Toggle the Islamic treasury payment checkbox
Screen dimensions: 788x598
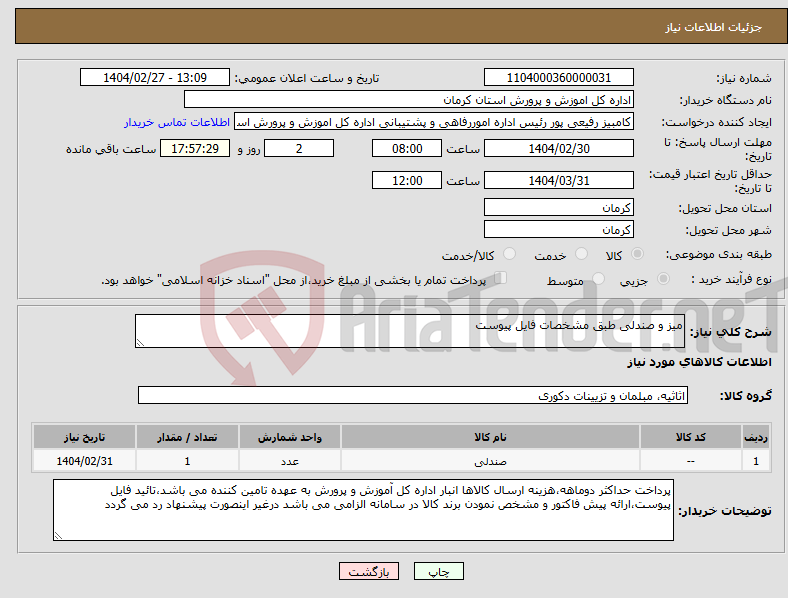[501, 278]
